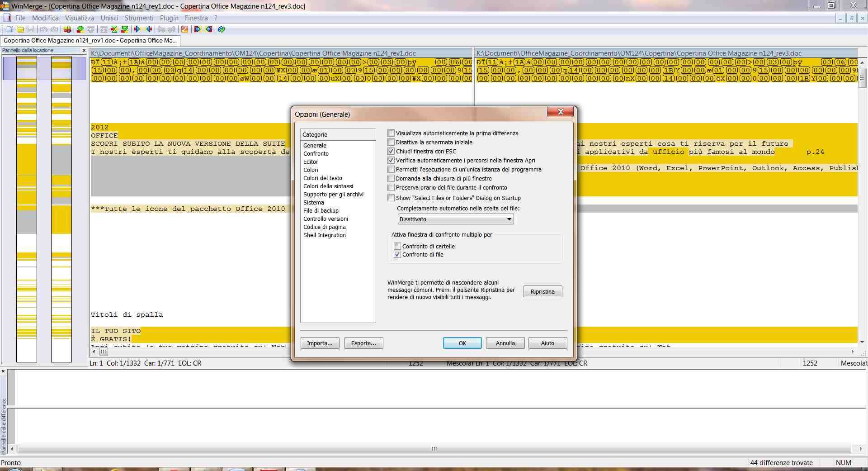Copy difference to left pane icon
This screenshot has width=868, height=471.
pyautogui.click(x=148, y=29)
